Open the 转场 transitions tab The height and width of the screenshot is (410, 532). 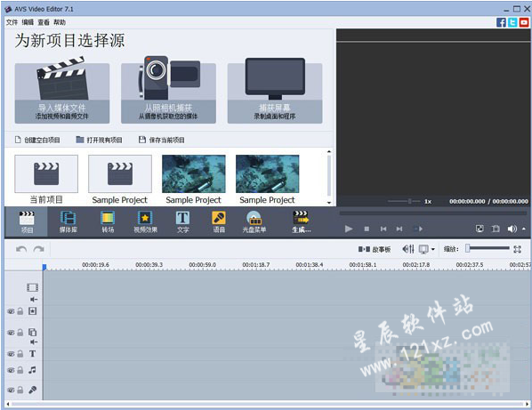(108, 222)
